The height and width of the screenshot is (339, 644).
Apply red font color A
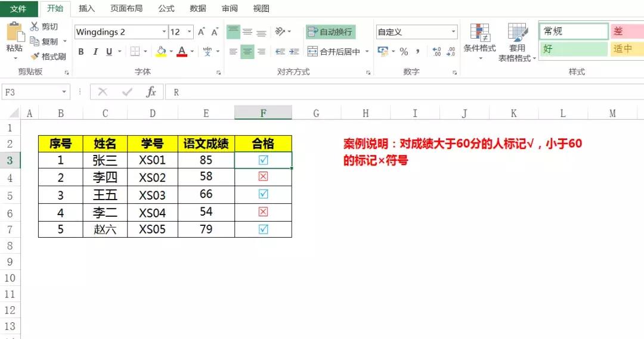pos(182,52)
